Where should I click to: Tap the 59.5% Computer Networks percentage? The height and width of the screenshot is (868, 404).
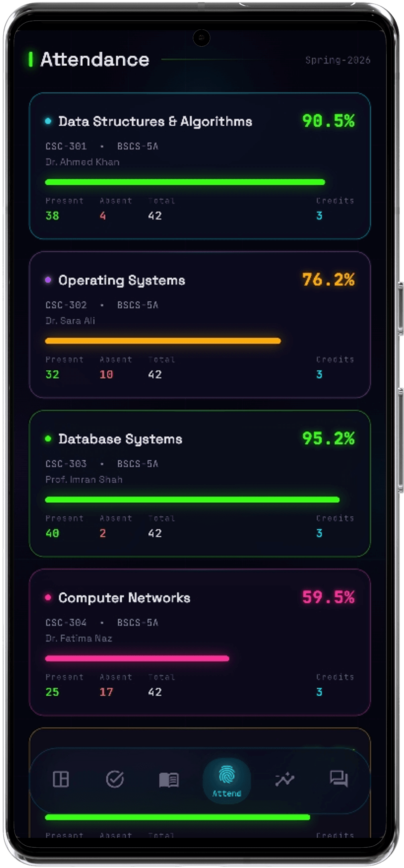328,597
